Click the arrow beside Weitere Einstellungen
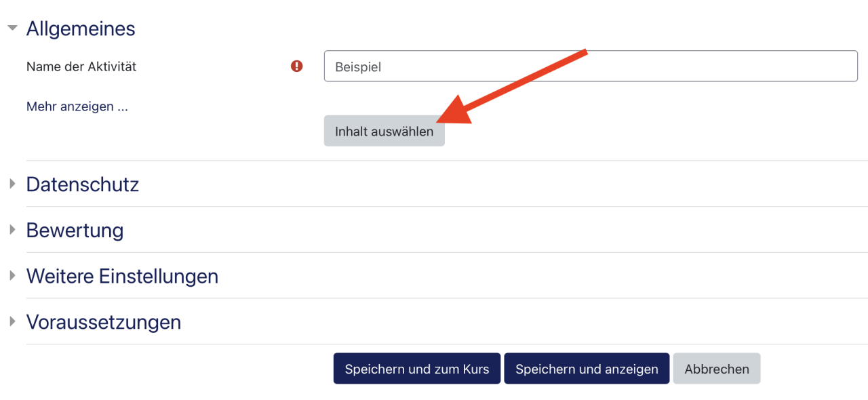Image resolution: width=868 pixels, height=400 pixels. [12, 276]
